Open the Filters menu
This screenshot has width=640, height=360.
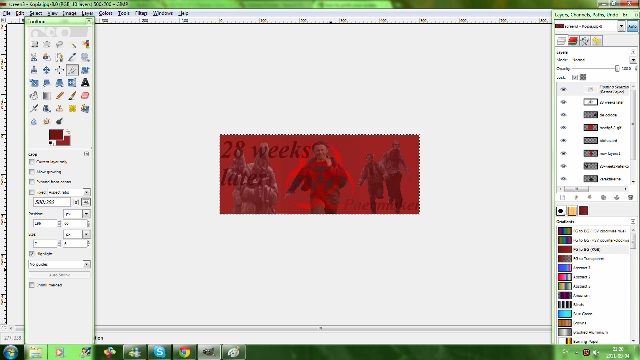tap(141, 13)
